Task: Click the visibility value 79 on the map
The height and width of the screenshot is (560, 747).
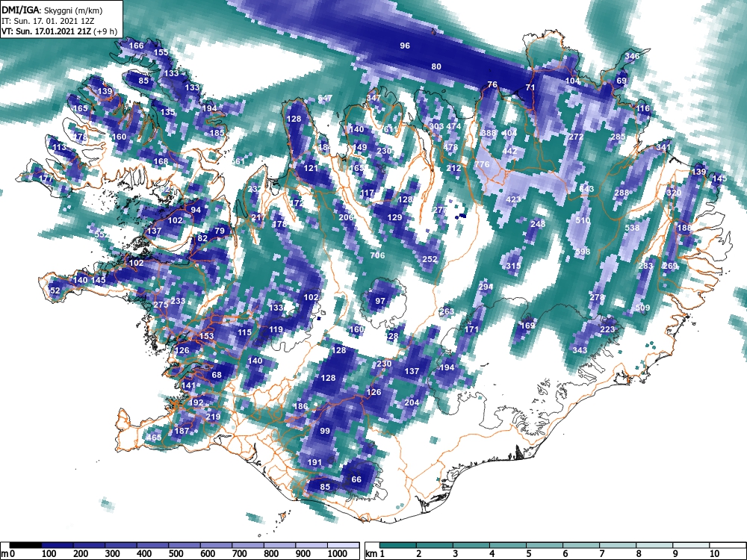Action: click(220, 231)
